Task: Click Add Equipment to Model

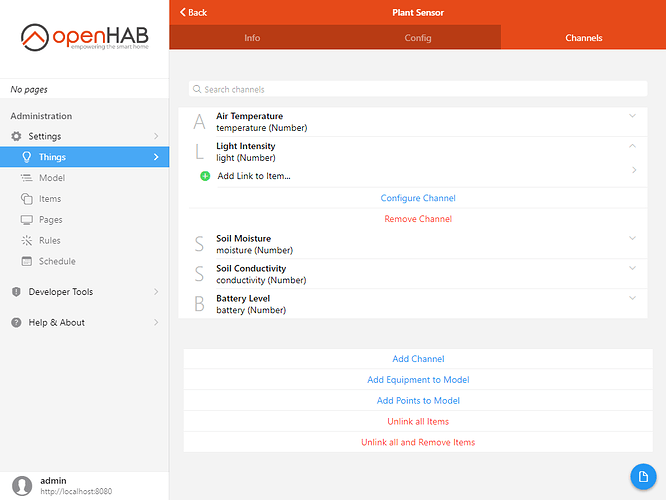Action: click(418, 380)
